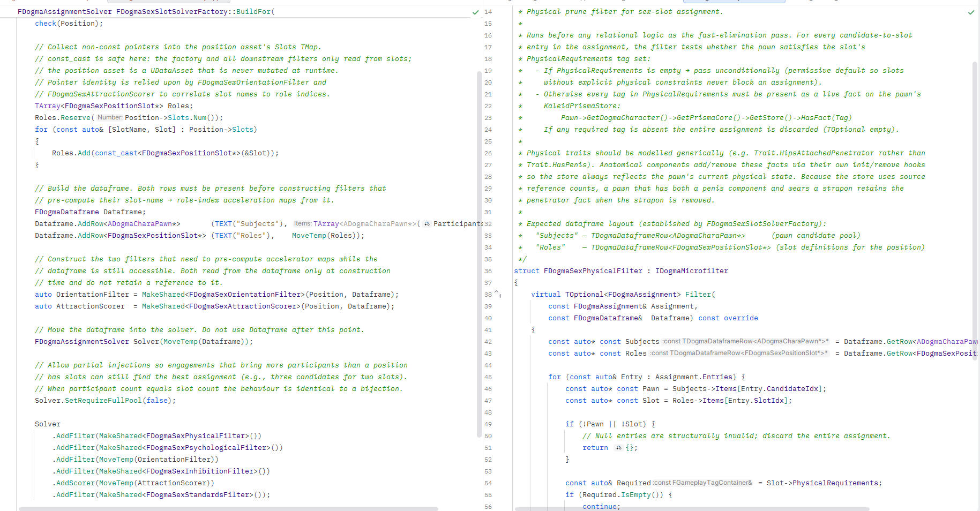Click 'Solver.SetRequireFullPool(false);' line
The width and height of the screenshot is (980, 511).
point(106,401)
